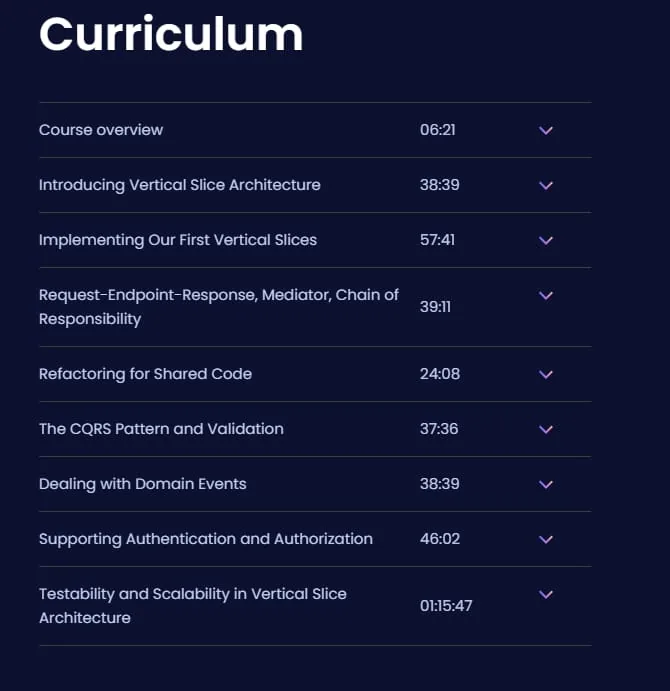Expand Testability and Scalability section chevron

point(546,595)
